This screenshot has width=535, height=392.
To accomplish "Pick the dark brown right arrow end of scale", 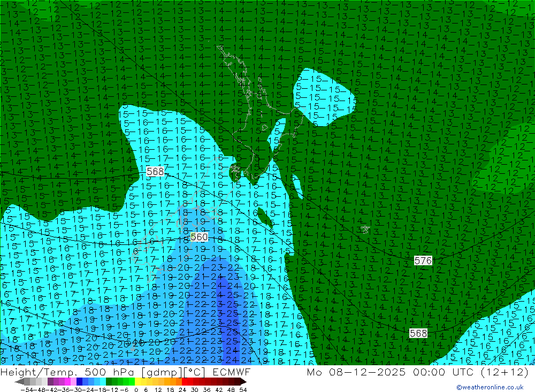I will (243, 381).
